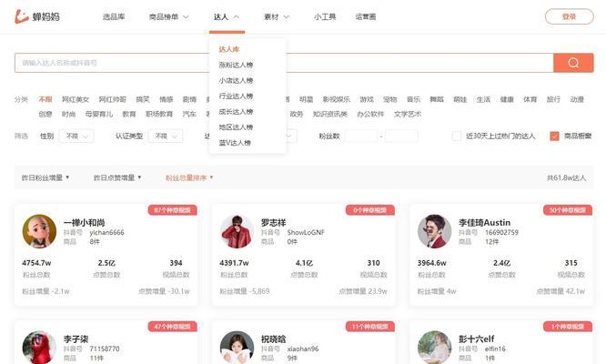Click the 蝉妈妈 logo icon

click(22, 16)
